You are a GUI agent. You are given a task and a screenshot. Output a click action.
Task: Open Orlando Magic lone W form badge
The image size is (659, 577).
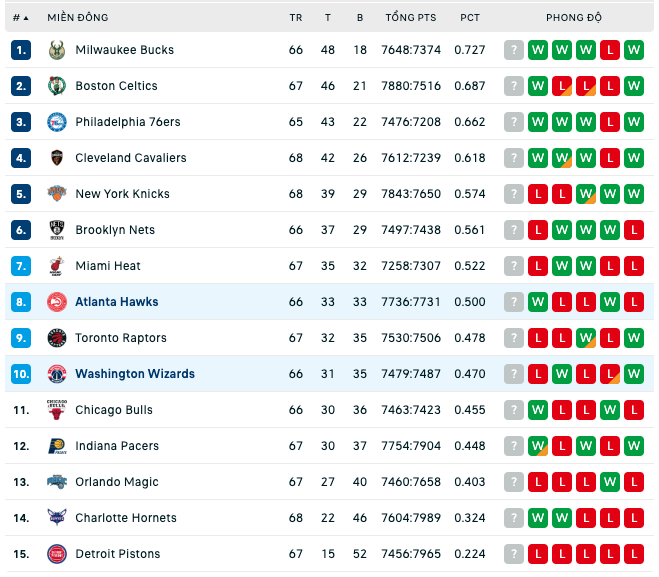610,482
